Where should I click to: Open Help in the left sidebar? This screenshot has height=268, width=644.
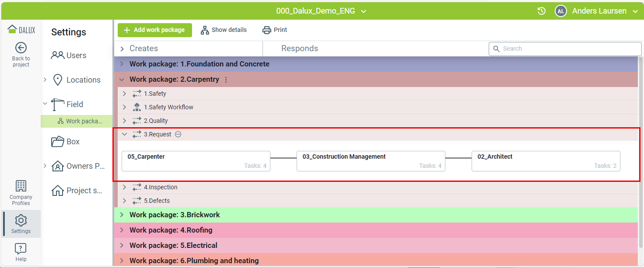click(21, 252)
